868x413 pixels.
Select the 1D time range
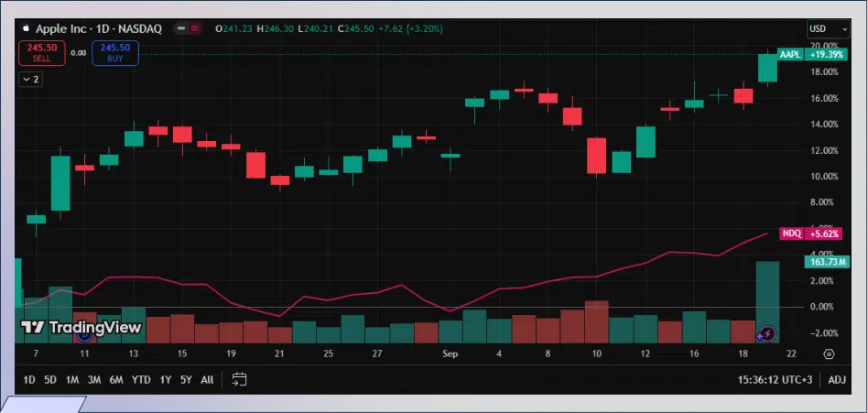tap(29, 380)
